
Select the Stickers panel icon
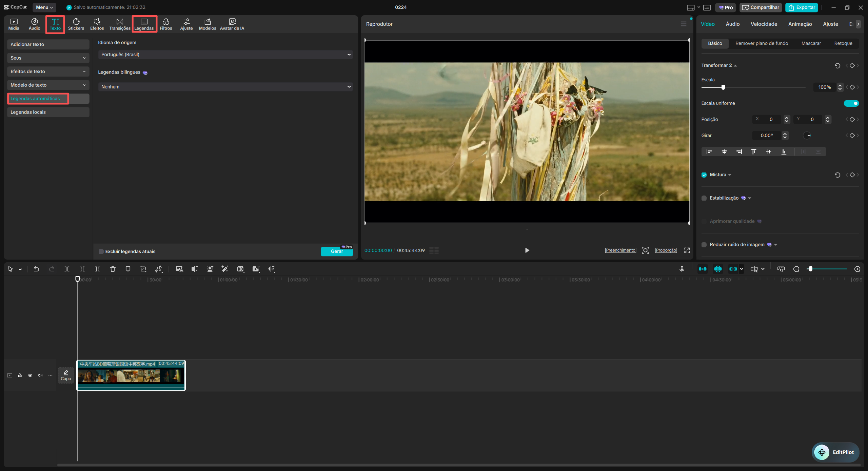coord(76,24)
